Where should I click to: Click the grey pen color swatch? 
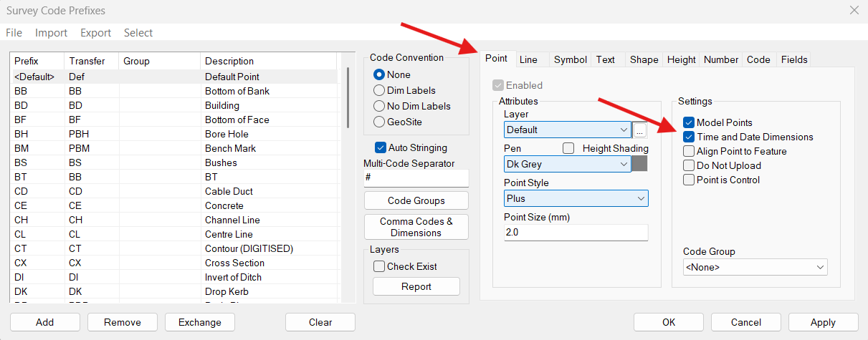[639, 164]
